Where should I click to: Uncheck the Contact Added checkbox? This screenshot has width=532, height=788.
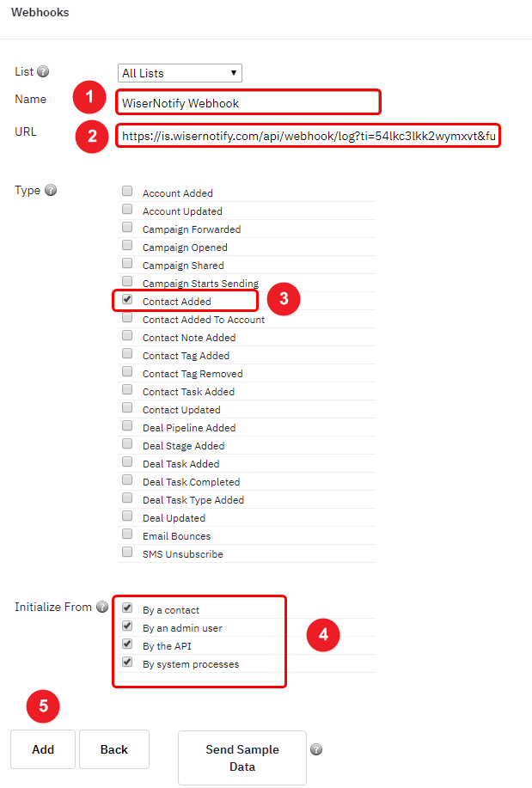127,300
